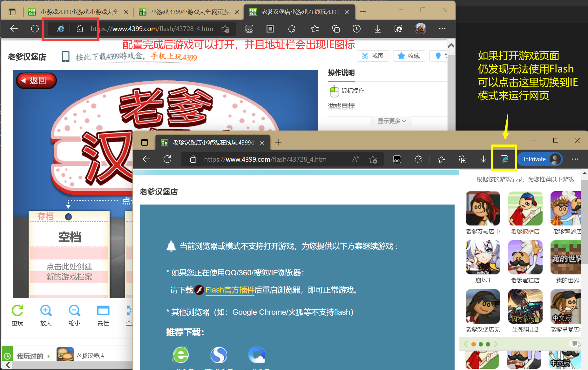588x370 pixels.
Task: Click the red 返回 button in game
Action: pos(36,81)
